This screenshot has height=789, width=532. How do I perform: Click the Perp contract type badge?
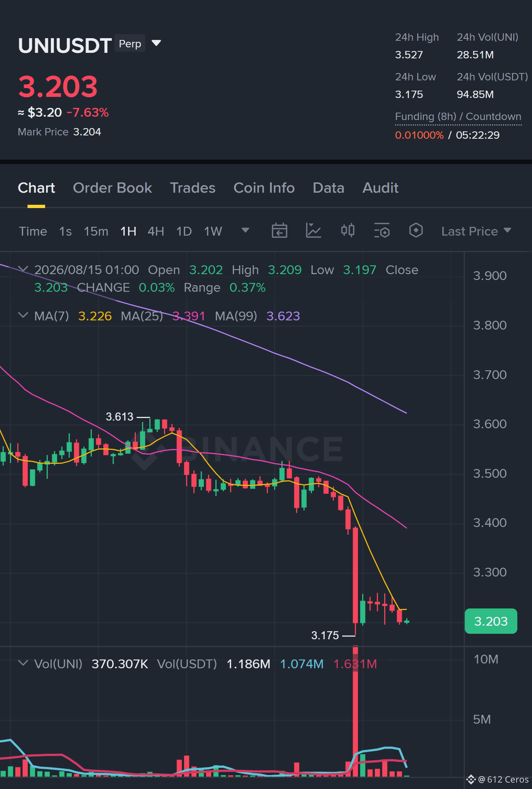130,44
